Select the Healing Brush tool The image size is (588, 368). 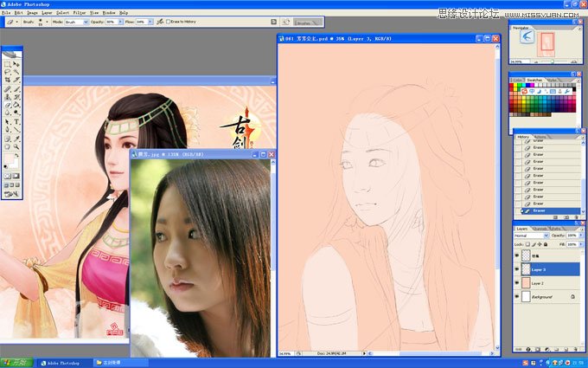tap(7, 89)
